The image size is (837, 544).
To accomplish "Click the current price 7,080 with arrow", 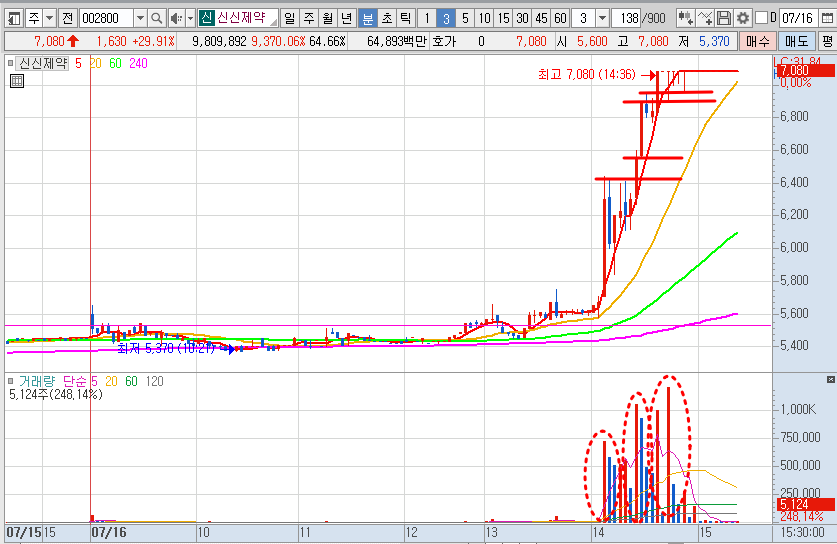I will tap(56, 41).
